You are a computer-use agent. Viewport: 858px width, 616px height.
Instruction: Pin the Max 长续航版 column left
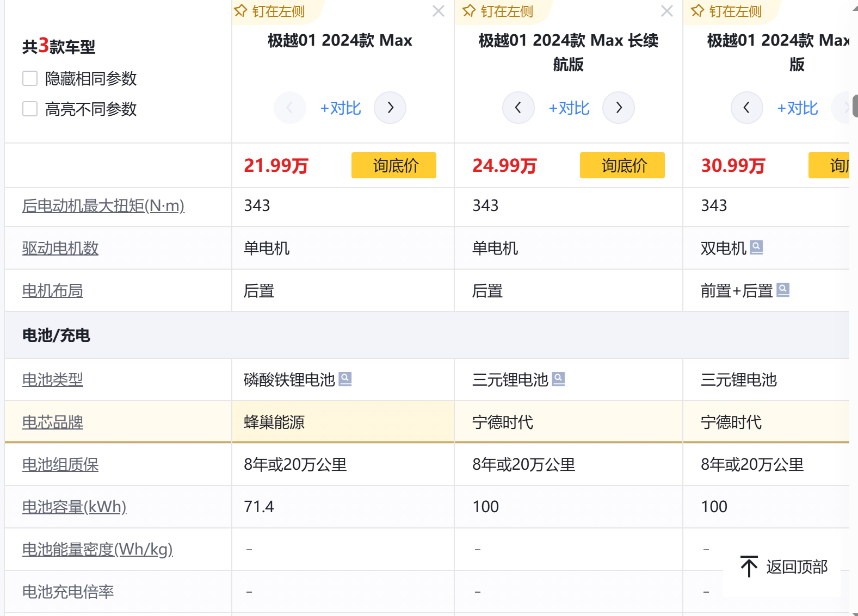[498, 11]
